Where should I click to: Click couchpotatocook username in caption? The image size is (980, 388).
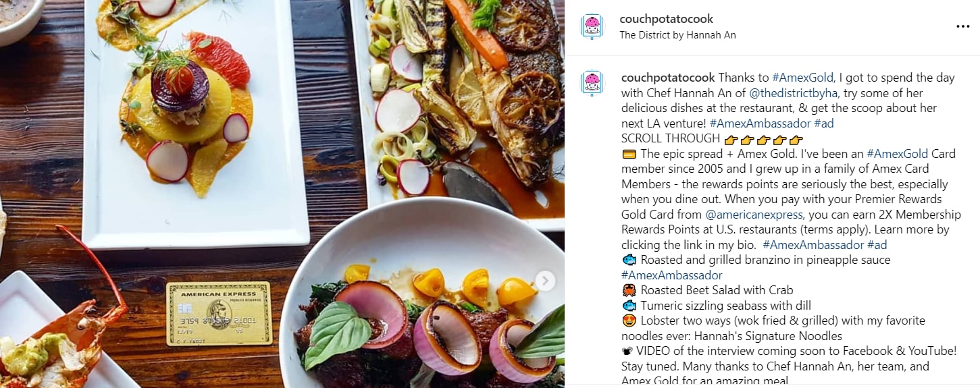pos(668,78)
